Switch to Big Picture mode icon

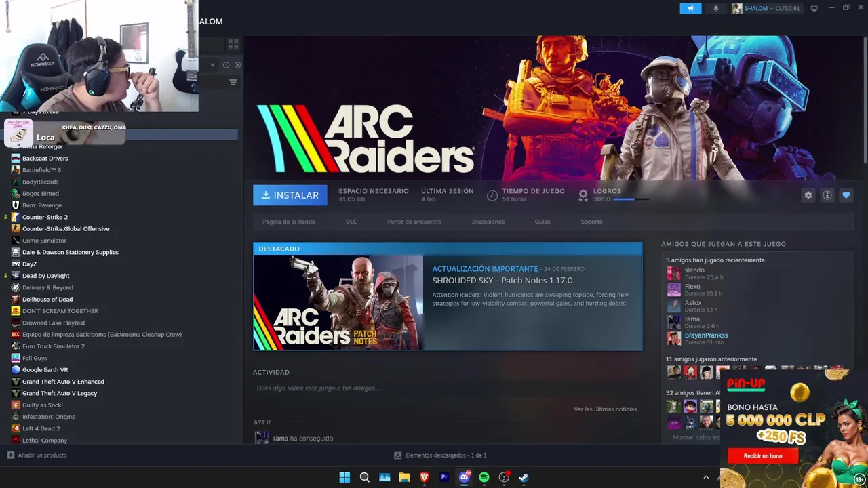pos(814,8)
